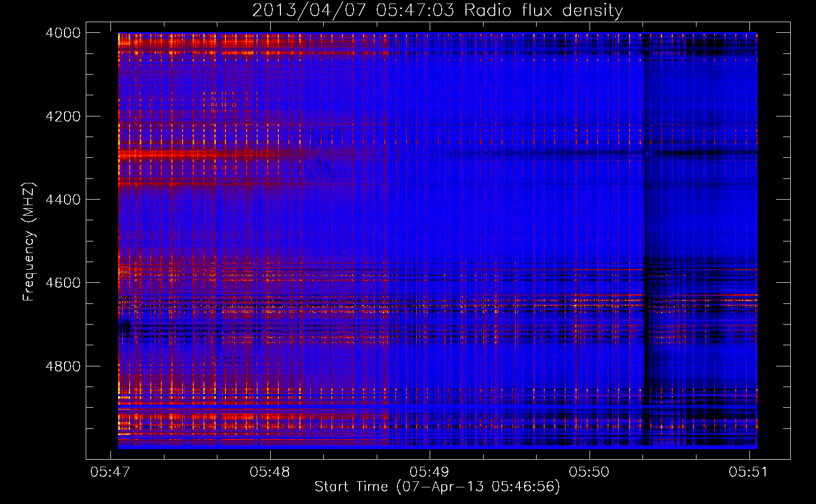Click the plot title '2013/04/07 05:47:03 Radio flux density'
The width and height of the screenshot is (816, 504).
437,10
